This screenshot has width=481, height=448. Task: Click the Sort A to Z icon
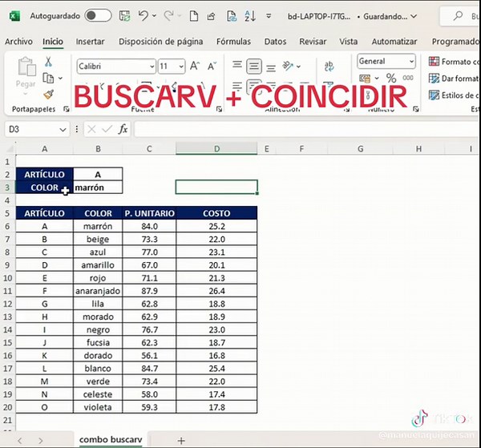250,16
